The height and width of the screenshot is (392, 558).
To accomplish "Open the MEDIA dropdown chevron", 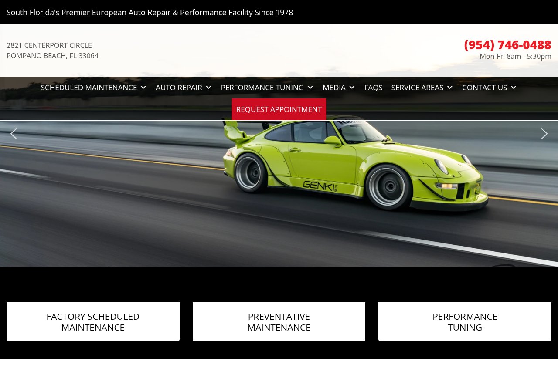I will click(352, 87).
